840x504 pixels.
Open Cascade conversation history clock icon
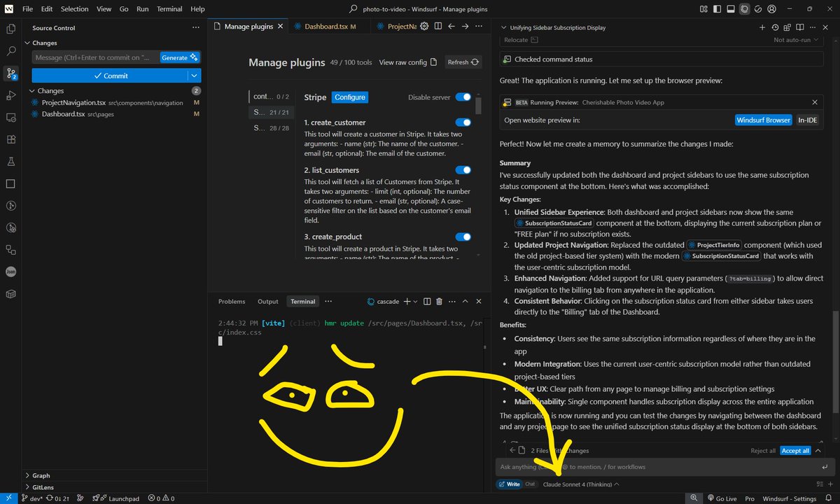coord(775,28)
